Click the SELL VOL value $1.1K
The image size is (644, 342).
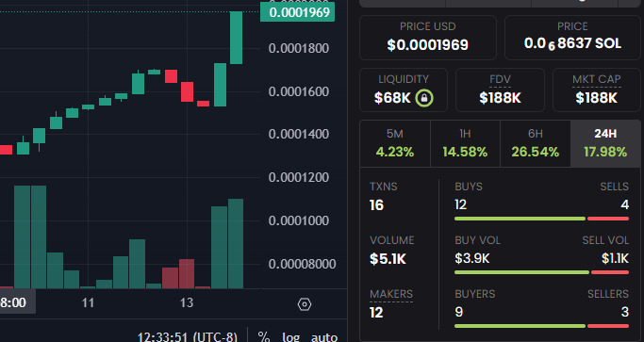pyautogui.click(x=615, y=258)
